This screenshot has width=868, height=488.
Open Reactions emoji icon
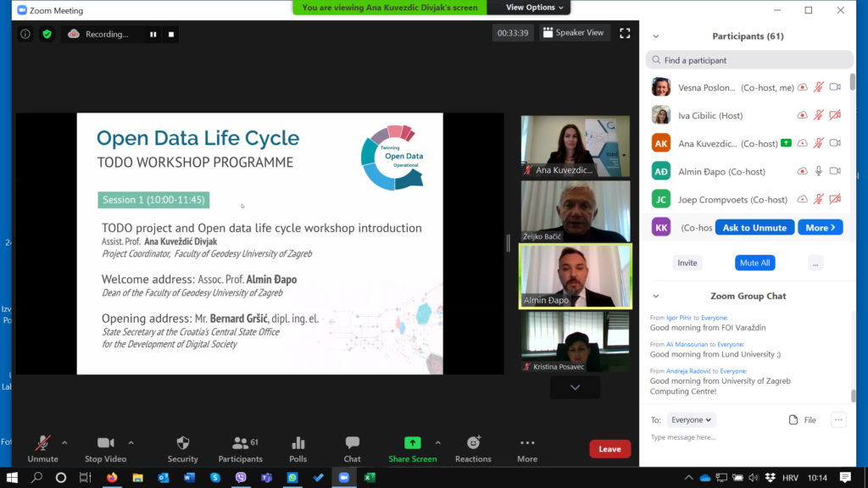pyautogui.click(x=473, y=443)
